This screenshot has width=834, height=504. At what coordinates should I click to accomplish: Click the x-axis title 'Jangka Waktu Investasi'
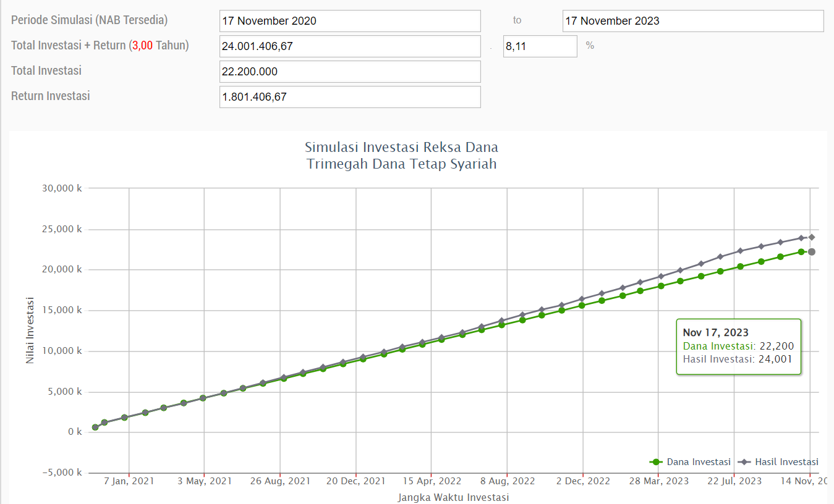pos(454,497)
